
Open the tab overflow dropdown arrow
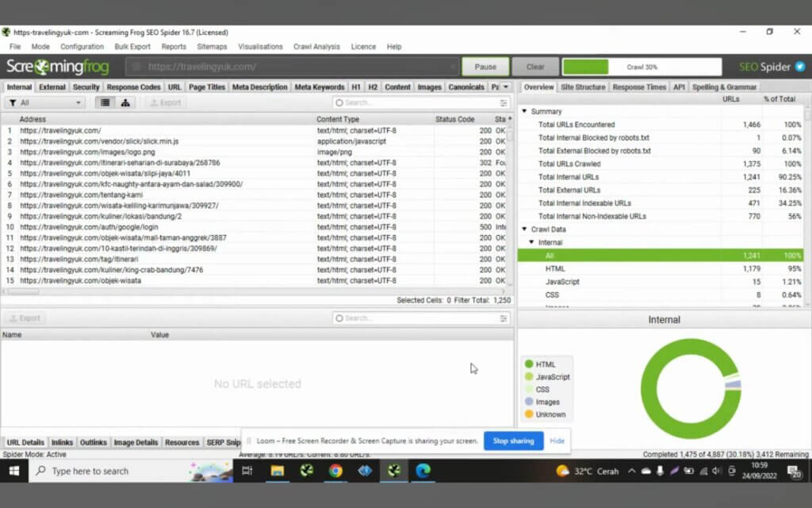click(506, 87)
